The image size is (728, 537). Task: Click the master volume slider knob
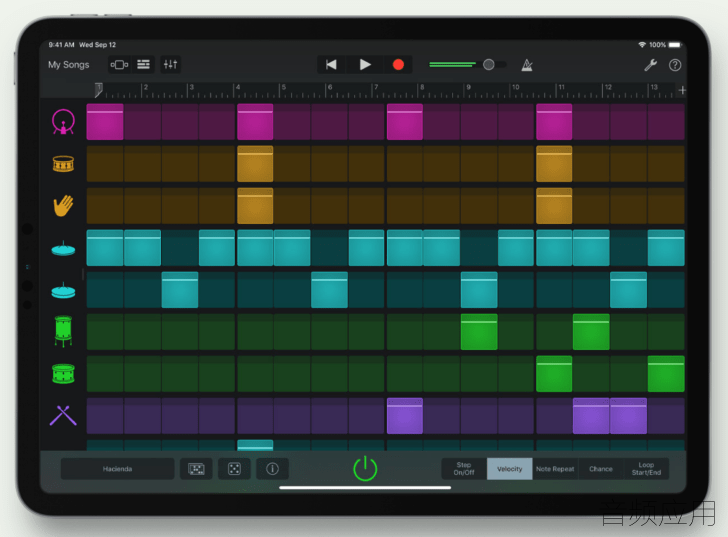[488, 65]
